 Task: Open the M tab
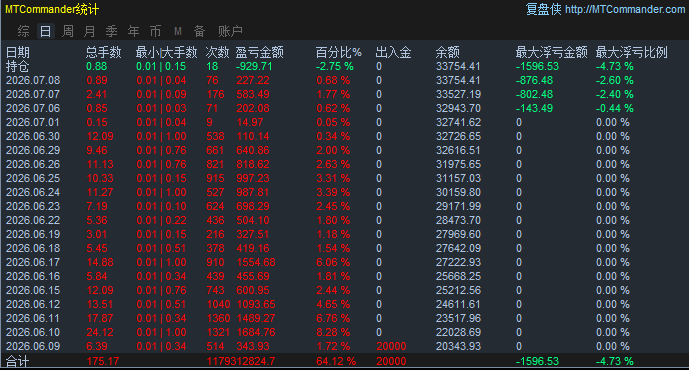[x=178, y=31]
